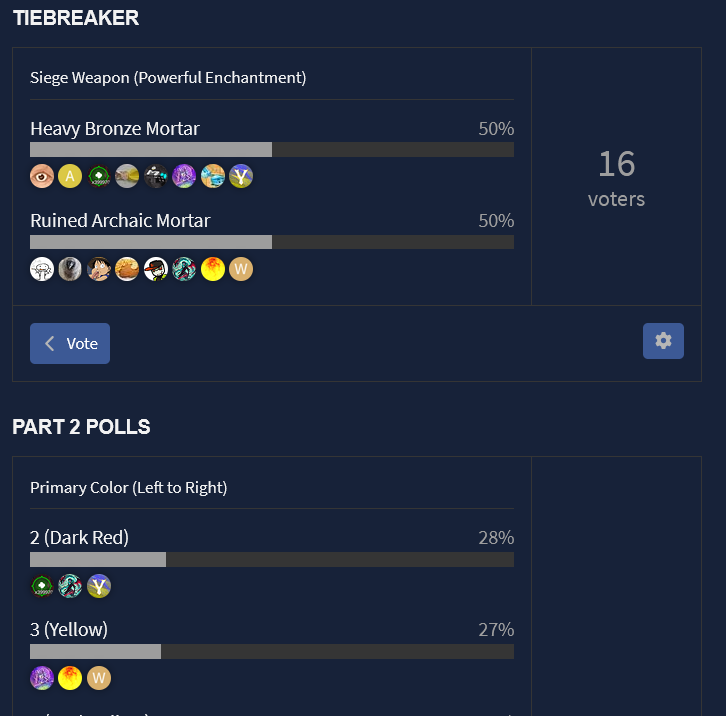
Task: Click the red-orange sun avatar under Ruined Archaic Mortar
Action: tap(213, 269)
